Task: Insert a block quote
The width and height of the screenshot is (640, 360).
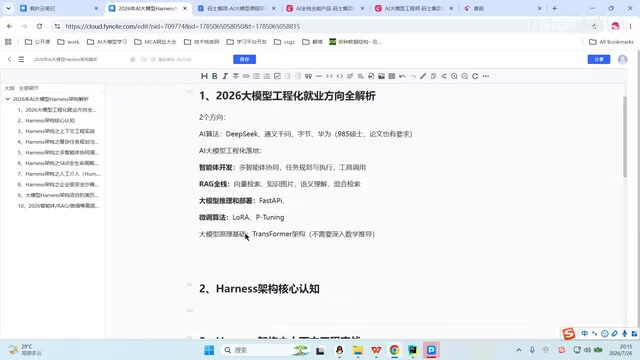Action: click(x=309, y=76)
